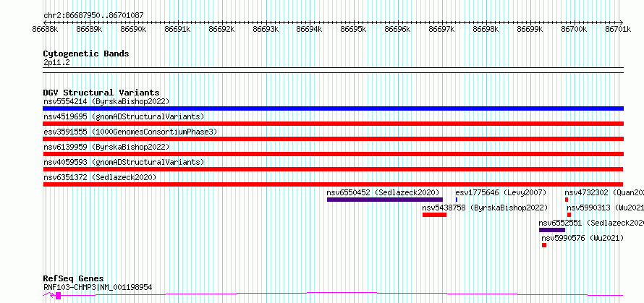This screenshot has width=644, height=303.
Task: Click the Cytogenetic Bands track title
Action: [86, 54]
